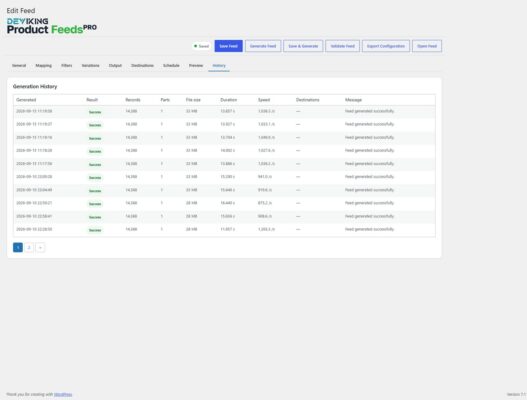Viewport: 527px width, 400px height.
Task: Go to pagination page 1
Action: [x=18, y=247]
